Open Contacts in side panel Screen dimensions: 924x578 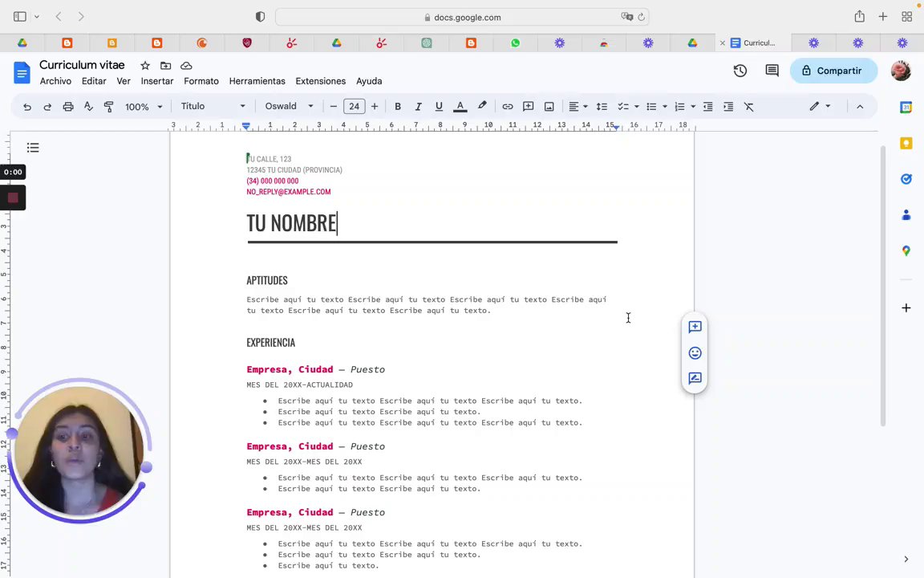click(x=906, y=214)
